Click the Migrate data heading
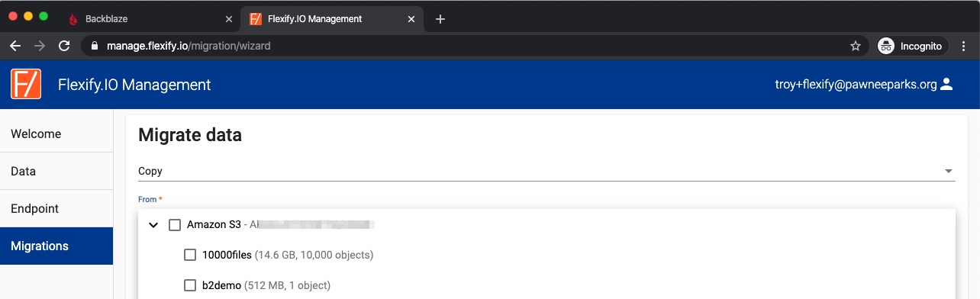 190,135
